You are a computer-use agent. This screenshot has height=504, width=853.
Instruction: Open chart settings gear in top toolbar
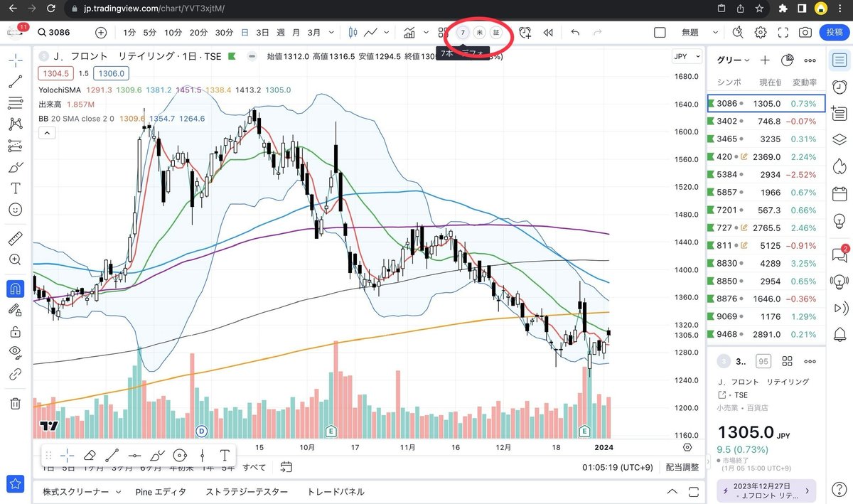coord(761,33)
